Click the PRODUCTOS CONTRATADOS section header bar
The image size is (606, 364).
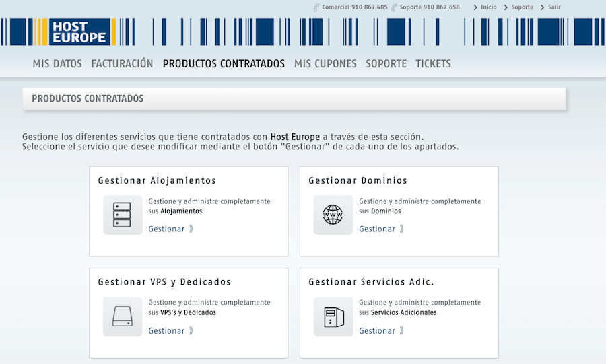coord(294,99)
